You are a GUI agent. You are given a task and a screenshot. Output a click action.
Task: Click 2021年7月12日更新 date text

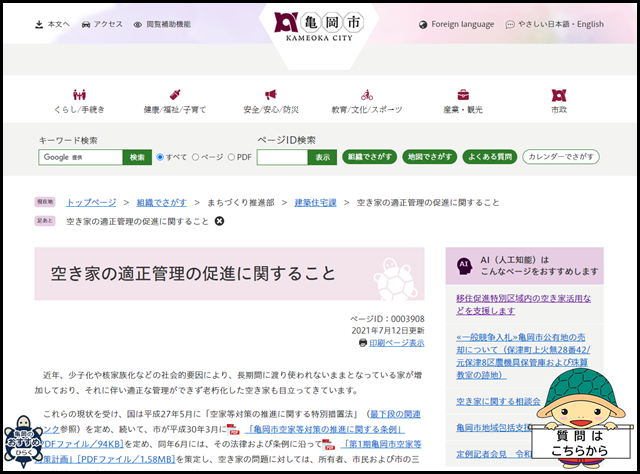click(x=388, y=330)
